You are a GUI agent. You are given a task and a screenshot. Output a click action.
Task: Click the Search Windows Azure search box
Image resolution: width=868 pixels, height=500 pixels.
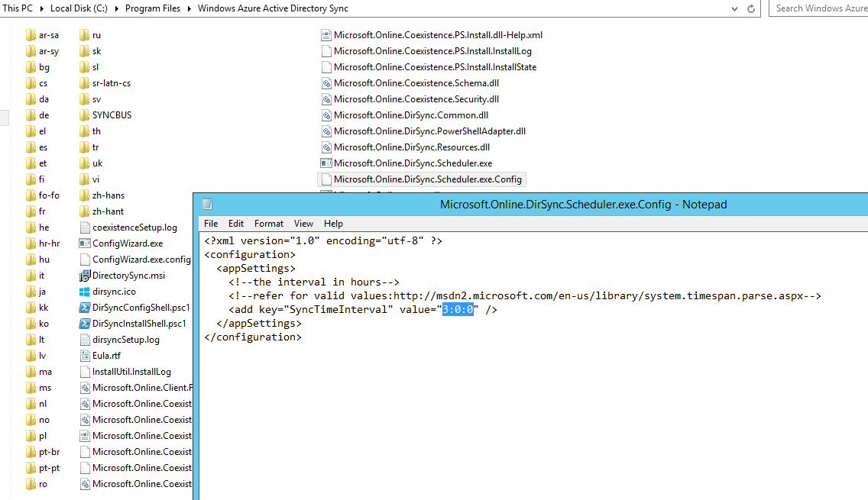pos(819,8)
